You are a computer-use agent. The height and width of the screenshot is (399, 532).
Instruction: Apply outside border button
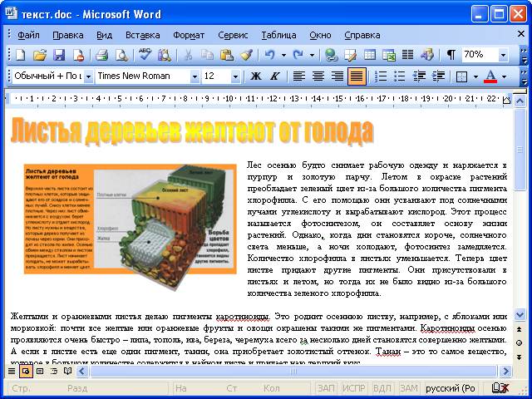coord(462,76)
